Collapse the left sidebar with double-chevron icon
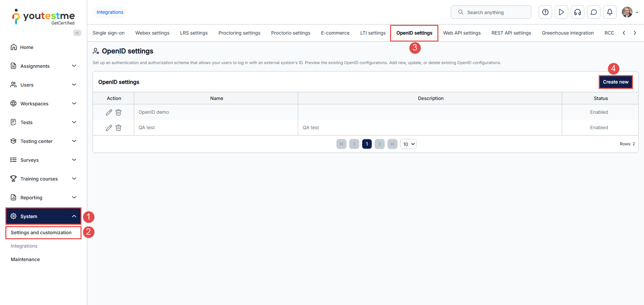Screen dimensions: 644x305 point(77,33)
